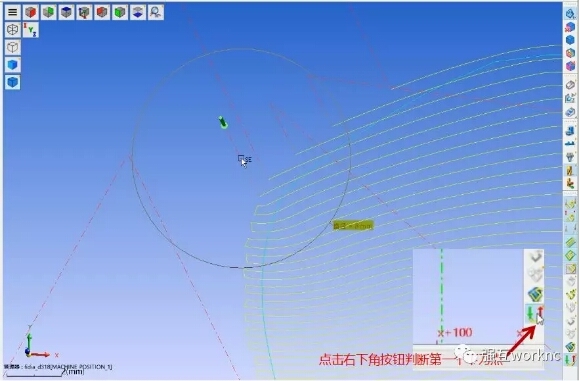Viewport: 579px width, 381px height.
Task: Switch to wireframe cube display mode
Action: (13, 47)
